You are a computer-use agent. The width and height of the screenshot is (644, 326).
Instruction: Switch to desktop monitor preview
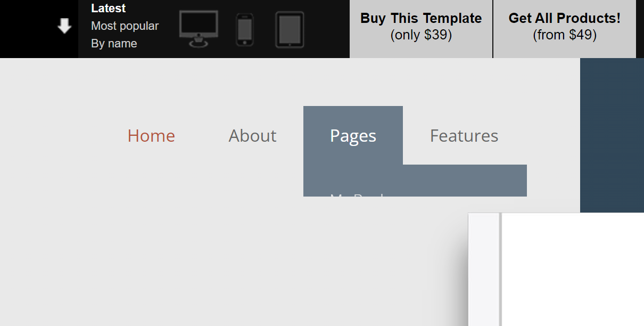(199, 29)
